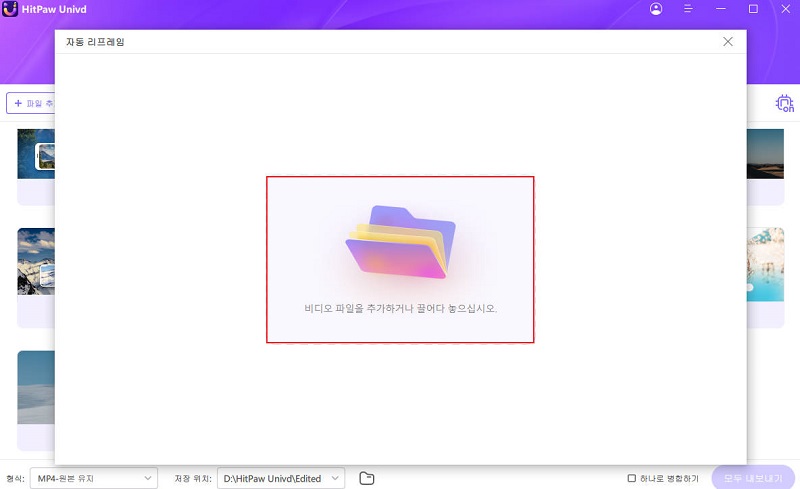The height and width of the screenshot is (489, 800).
Task: Close the HitPaw Univd main window
Action: [786, 9]
